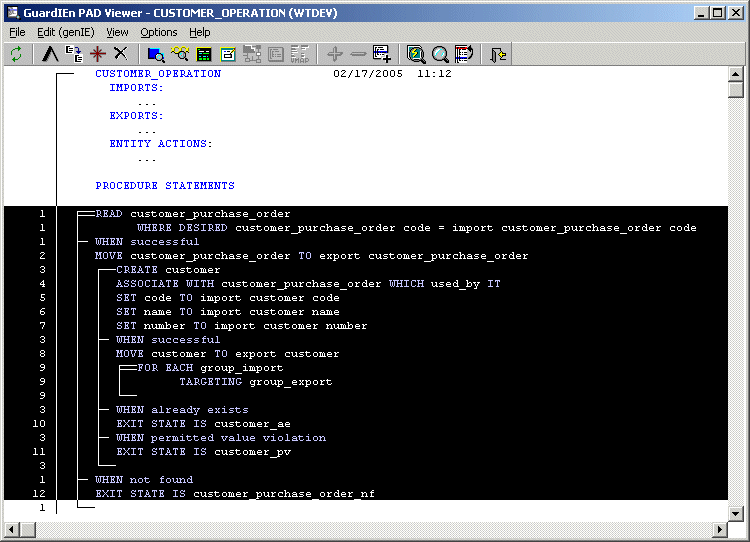Click the vertical scrollbar down arrow
The image size is (750, 542).
coord(736,513)
